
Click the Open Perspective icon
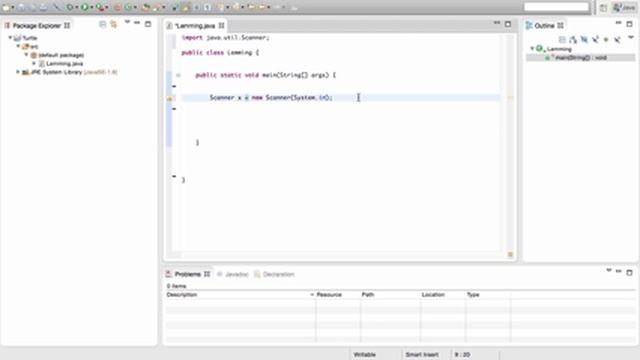coord(603,7)
